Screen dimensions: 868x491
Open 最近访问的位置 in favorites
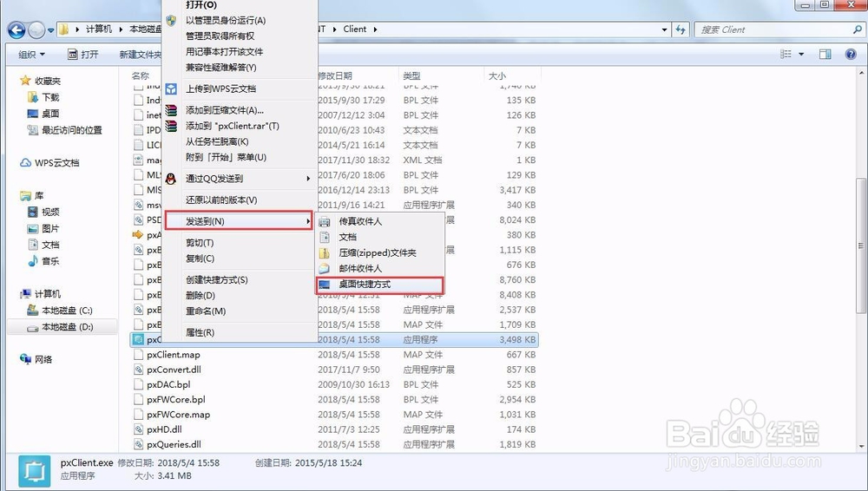(x=65, y=130)
